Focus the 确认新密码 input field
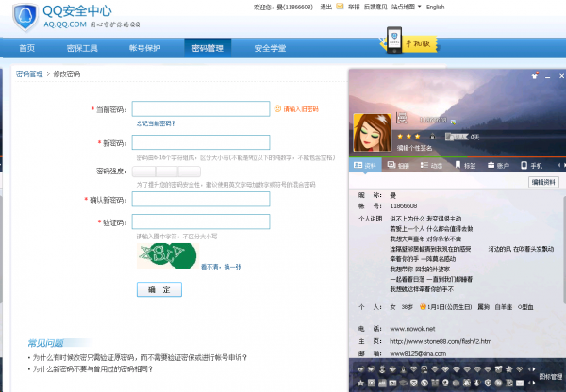The height and width of the screenshot is (392, 566). tap(201, 199)
